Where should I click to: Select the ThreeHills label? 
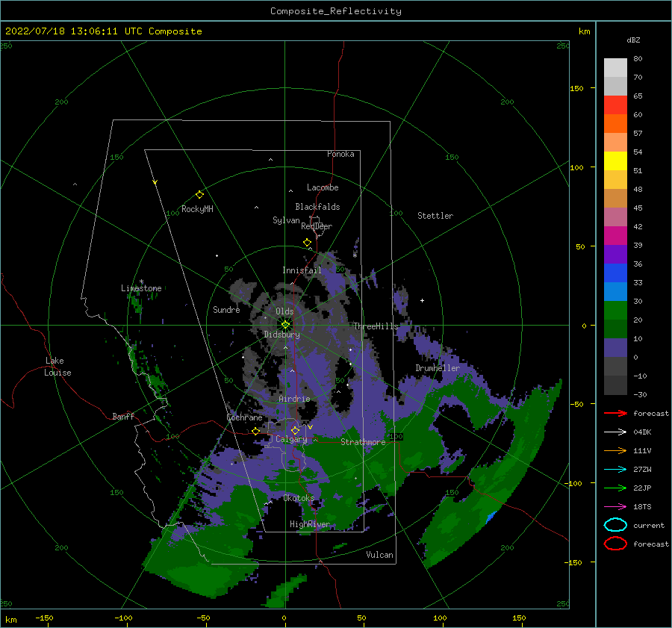pyautogui.click(x=376, y=326)
